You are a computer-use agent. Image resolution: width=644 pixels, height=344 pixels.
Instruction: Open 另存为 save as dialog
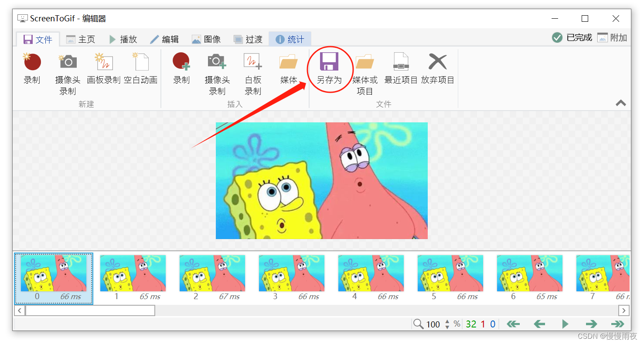pos(330,70)
